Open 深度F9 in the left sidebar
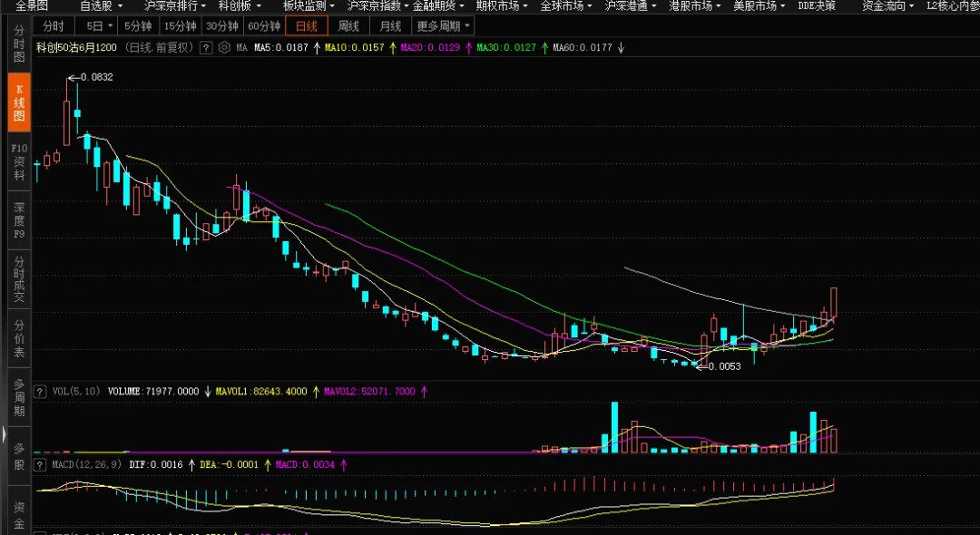The width and height of the screenshot is (980, 535). coord(19,220)
